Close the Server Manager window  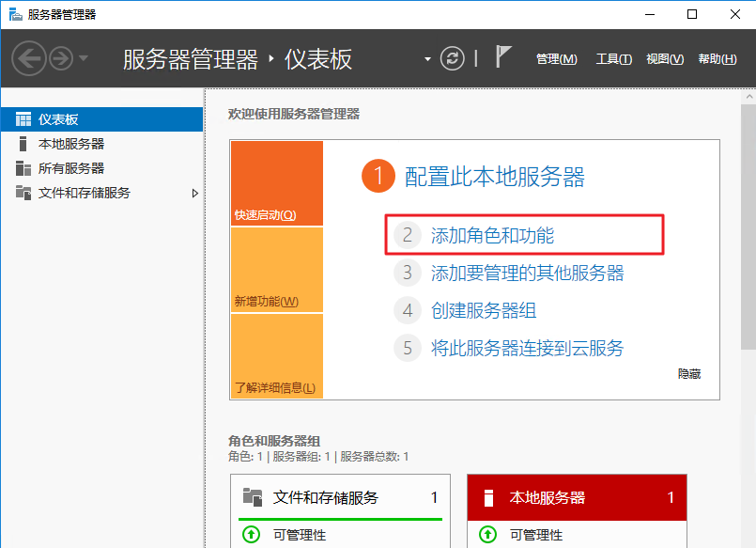coord(734,14)
